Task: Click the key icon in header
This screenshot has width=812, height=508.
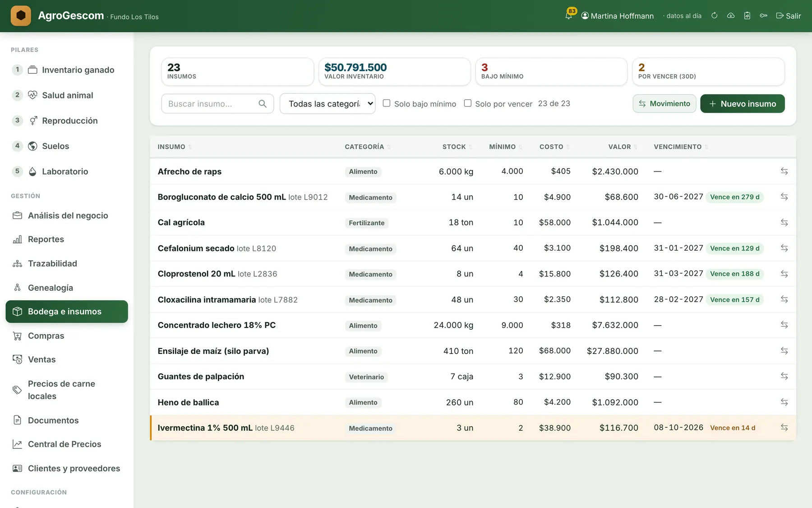Action: pos(763,16)
